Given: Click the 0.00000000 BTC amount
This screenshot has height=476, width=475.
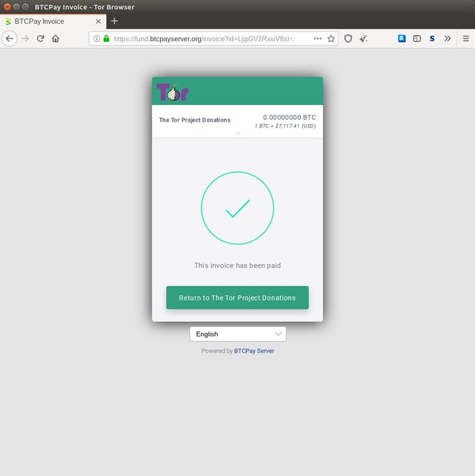Looking at the screenshot, I should click(289, 118).
